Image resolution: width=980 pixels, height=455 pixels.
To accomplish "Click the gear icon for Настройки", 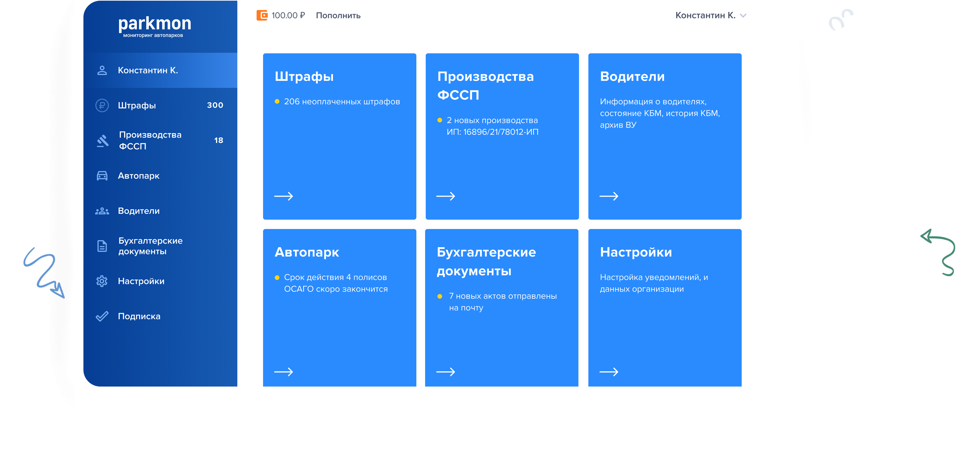I will pos(102,281).
